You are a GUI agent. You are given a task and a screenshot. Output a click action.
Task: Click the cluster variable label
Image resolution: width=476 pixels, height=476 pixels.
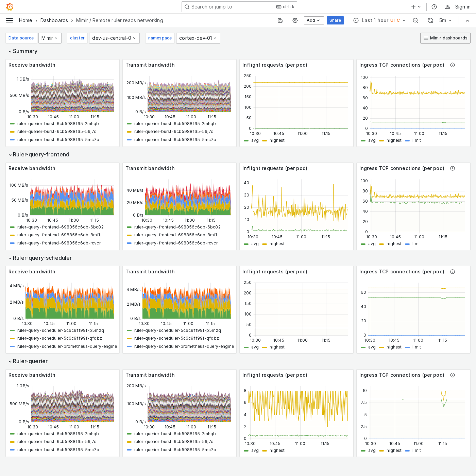[x=77, y=38]
